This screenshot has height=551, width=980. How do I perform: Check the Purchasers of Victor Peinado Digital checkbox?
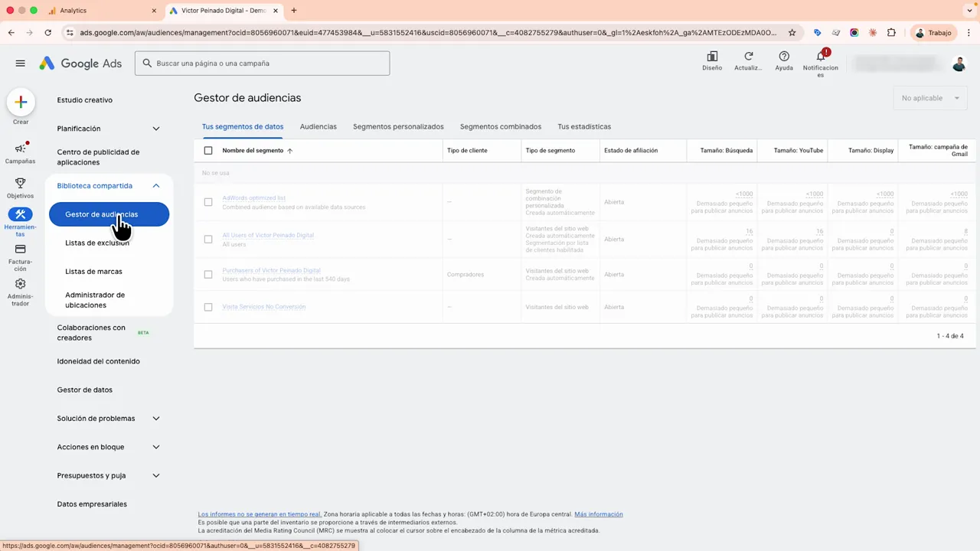click(208, 274)
